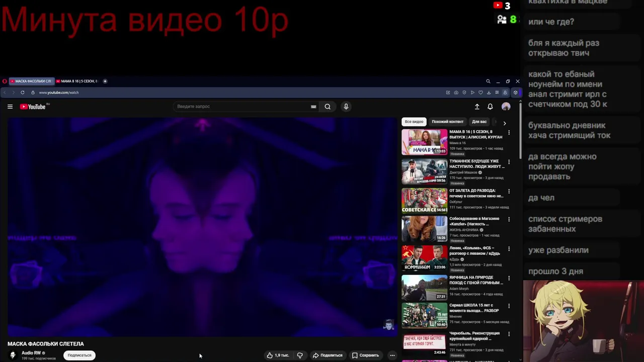Open the Сериал ШКОЛА 15 лет thumbnail
The height and width of the screenshot is (362, 644).
[424, 315]
